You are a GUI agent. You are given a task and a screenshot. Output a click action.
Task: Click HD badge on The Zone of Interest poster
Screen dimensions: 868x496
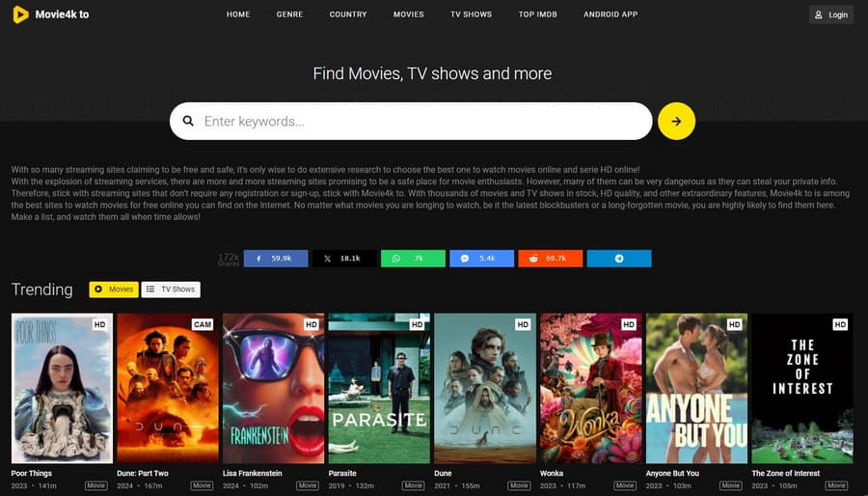[840, 325]
